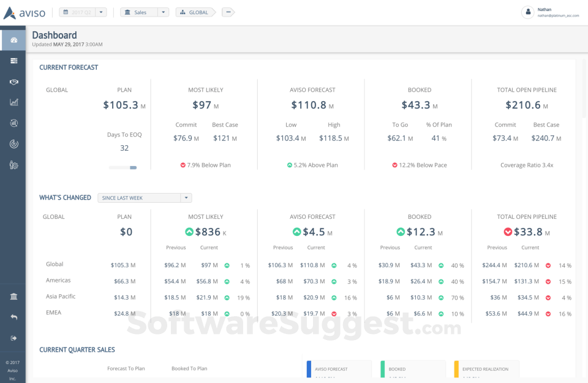Click the back arrow icon in the sidebar

13,316
